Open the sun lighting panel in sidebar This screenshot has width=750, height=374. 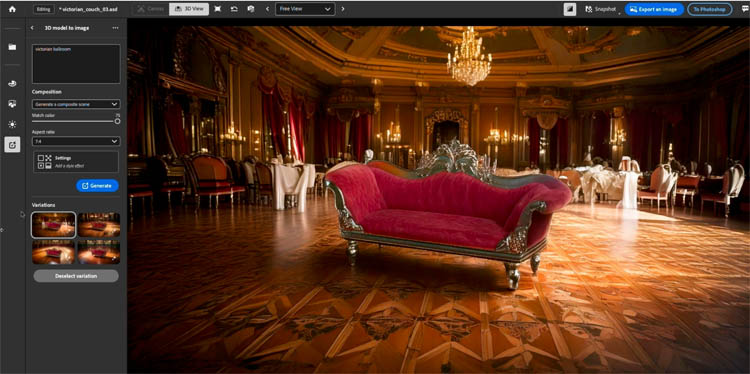(12, 124)
